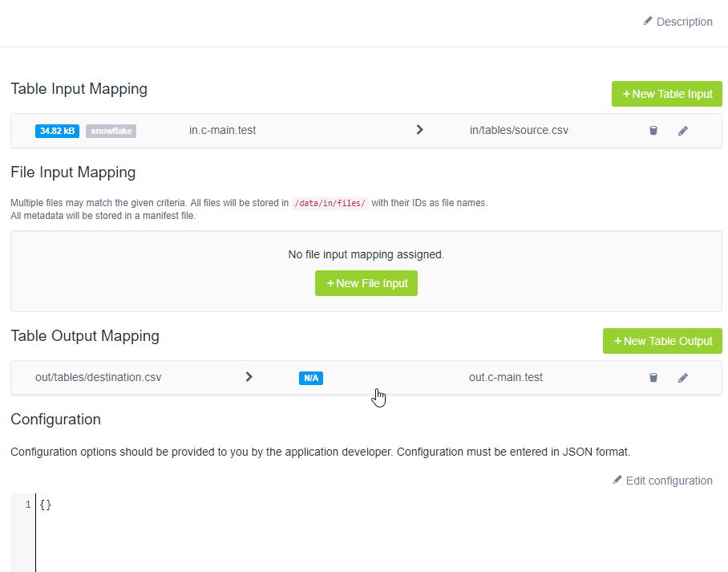
Task: Add a new table input
Action: pos(667,94)
